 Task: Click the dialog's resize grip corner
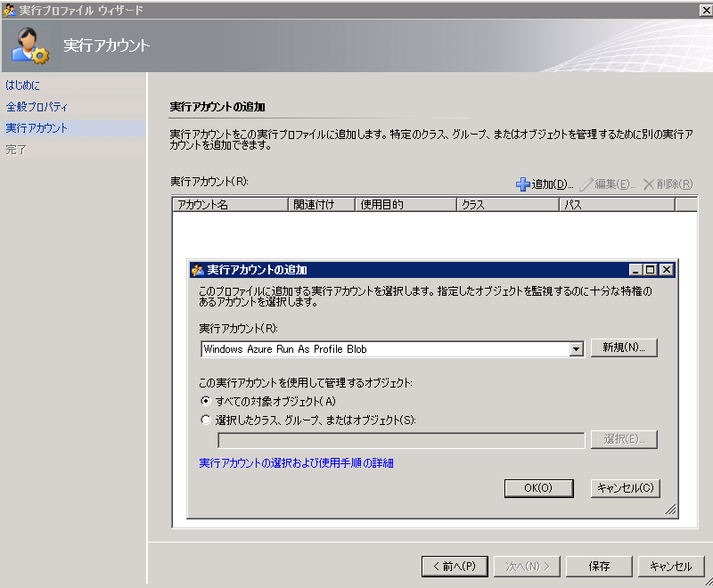671,510
